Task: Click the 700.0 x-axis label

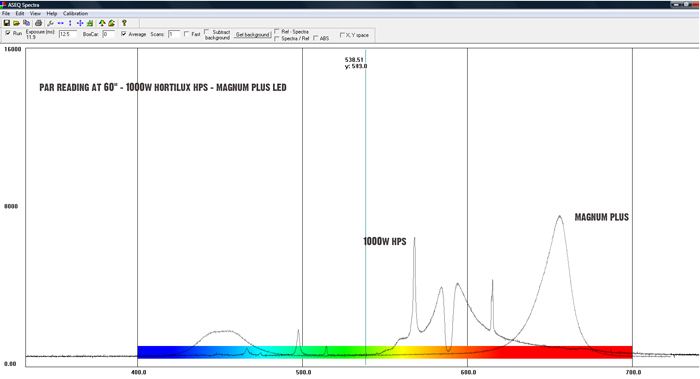Action: point(633,372)
